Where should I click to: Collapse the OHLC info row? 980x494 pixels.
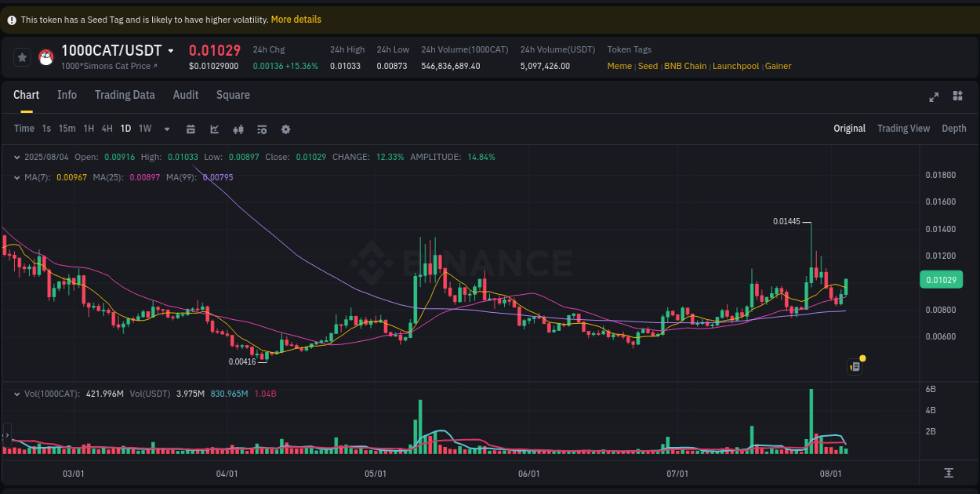[16, 157]
